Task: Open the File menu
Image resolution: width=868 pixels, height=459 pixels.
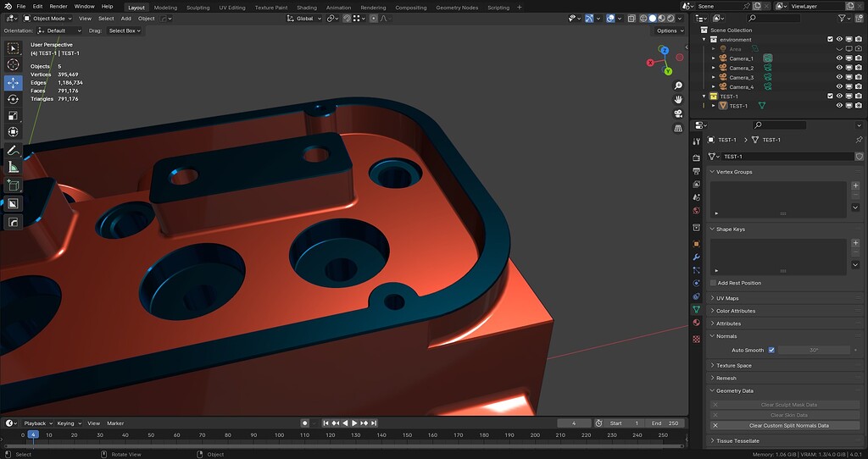Action: (21, 7)
